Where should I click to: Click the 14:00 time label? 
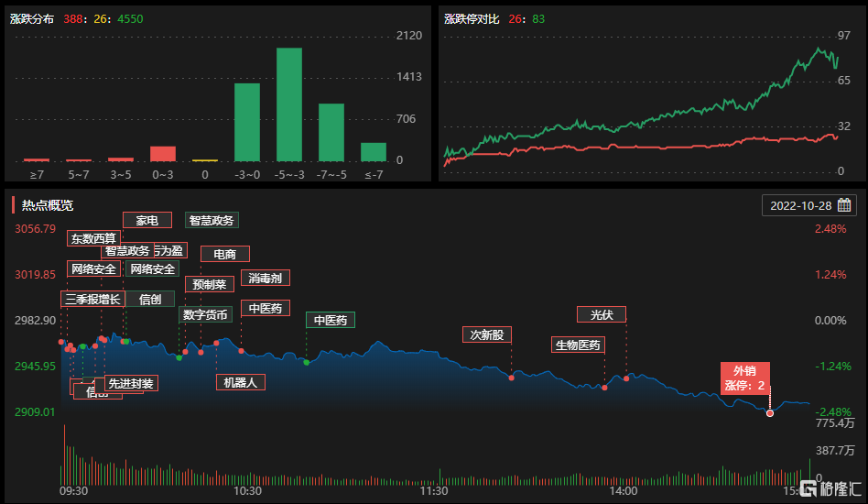click(x=624, y=490)
